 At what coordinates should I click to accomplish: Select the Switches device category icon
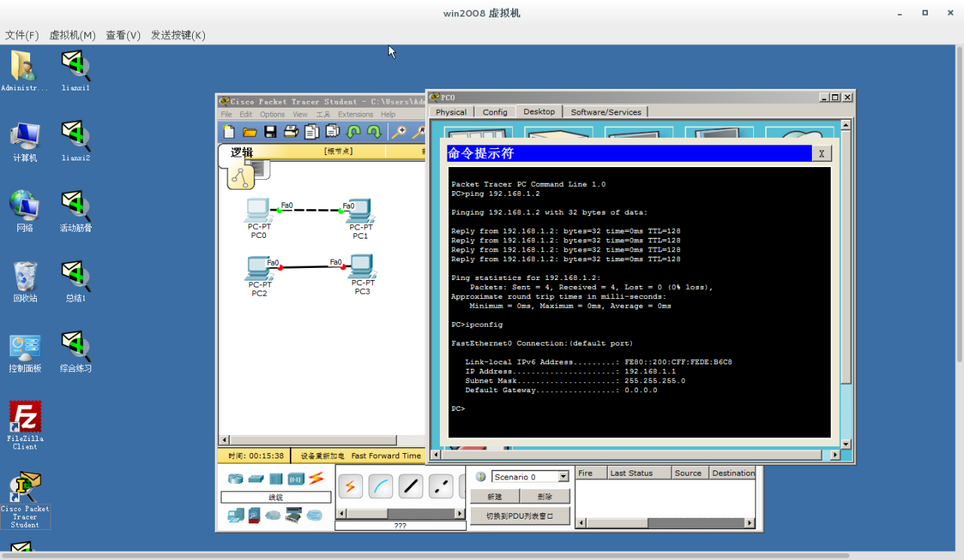pos(256,479)
